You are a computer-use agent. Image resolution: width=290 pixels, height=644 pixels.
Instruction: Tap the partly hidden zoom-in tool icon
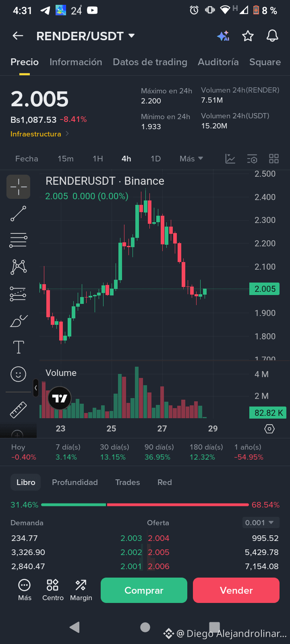(x=18, y=434)
